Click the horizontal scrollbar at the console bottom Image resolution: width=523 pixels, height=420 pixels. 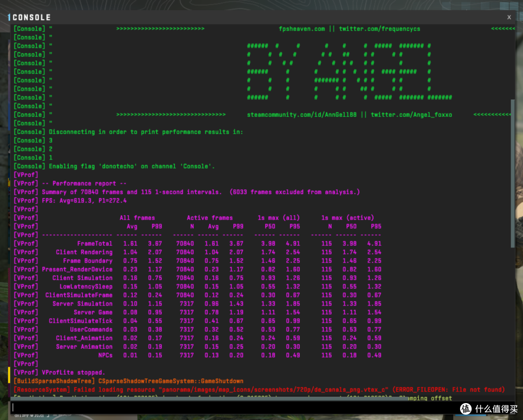[210, 398]
